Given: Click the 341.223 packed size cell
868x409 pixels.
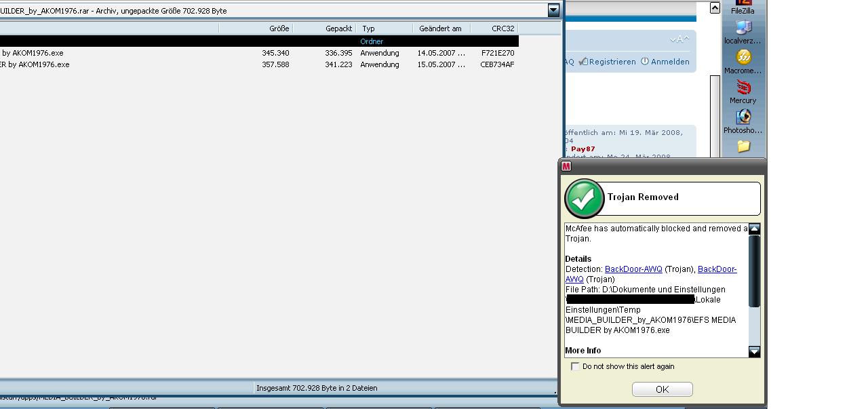Looking at the screenshot, I should tap(338, 64).
